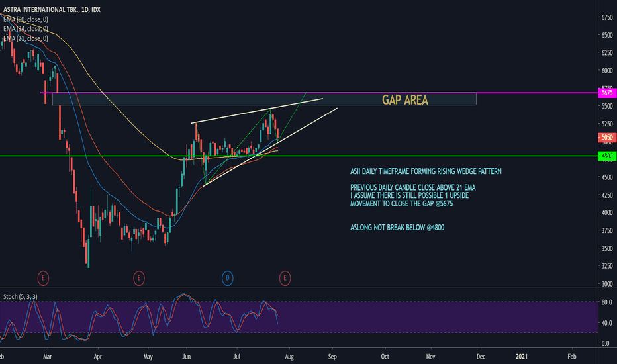Click the EMA (21, close, 0) legend
The height and width of the screenshot is (364, 617).
click(26, 38)
